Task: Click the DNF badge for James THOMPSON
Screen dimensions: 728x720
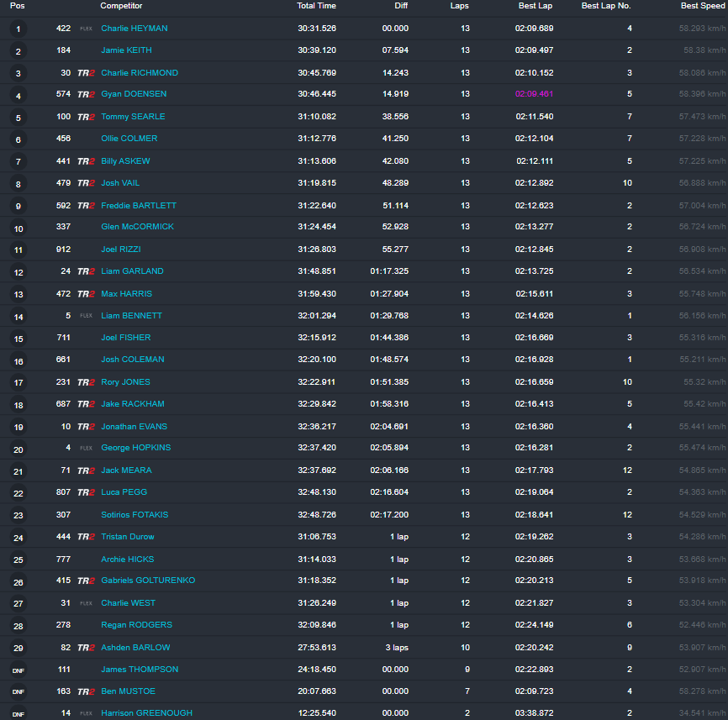Action: point(18,670)
